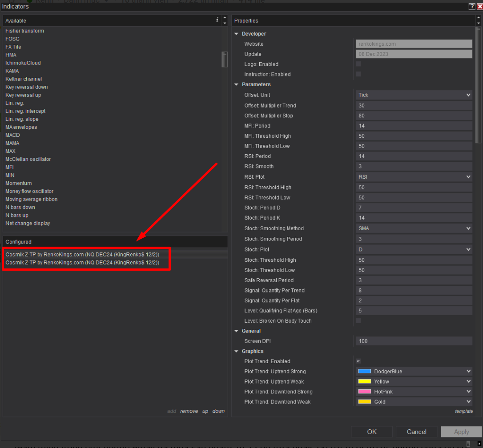Select Lin. reg. slope indicator
Screen dimensions: 483x448
(x=22, y=119)
